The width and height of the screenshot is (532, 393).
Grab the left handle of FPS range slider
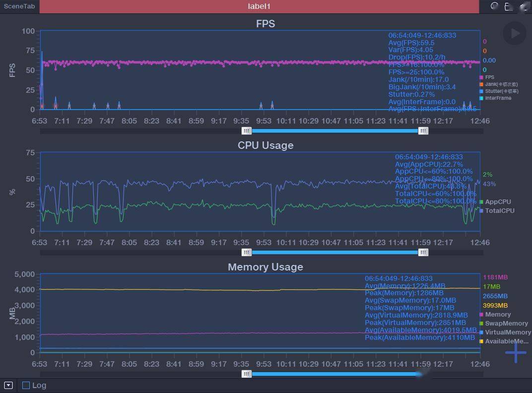click(247, 131)
